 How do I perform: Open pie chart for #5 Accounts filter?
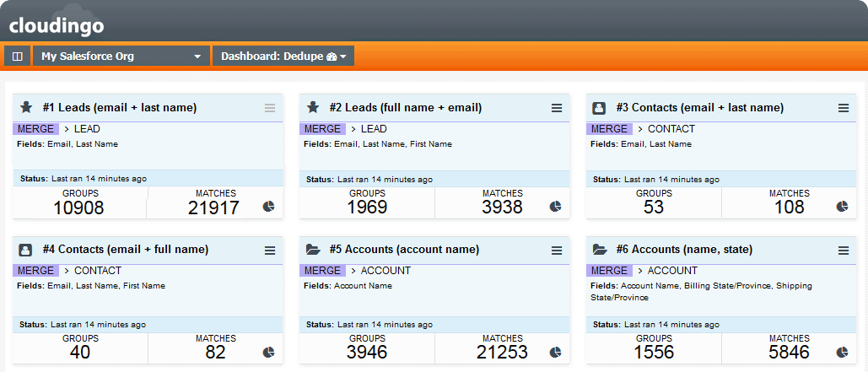coord(555,352)
